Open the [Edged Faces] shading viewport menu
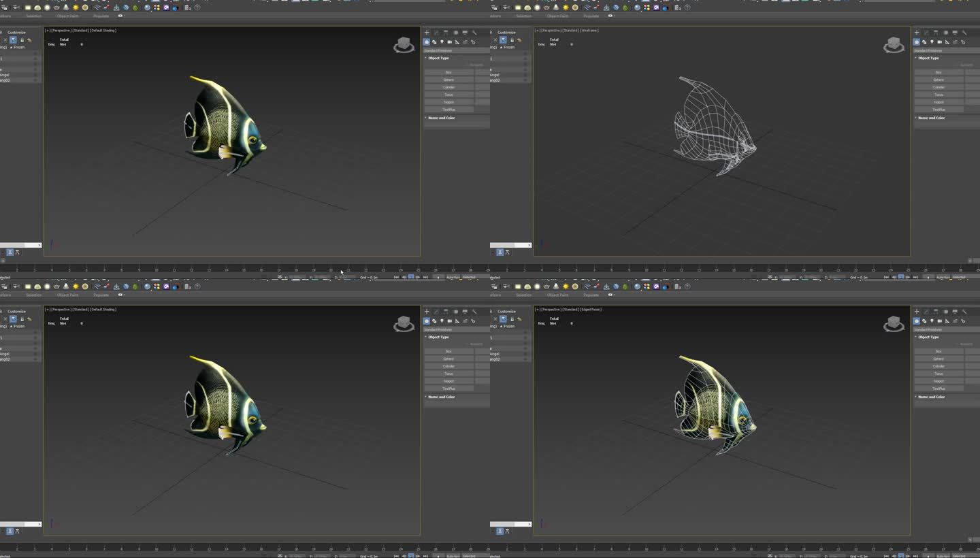The width and height of the screenshot is (980, 558). pos(591,310)
